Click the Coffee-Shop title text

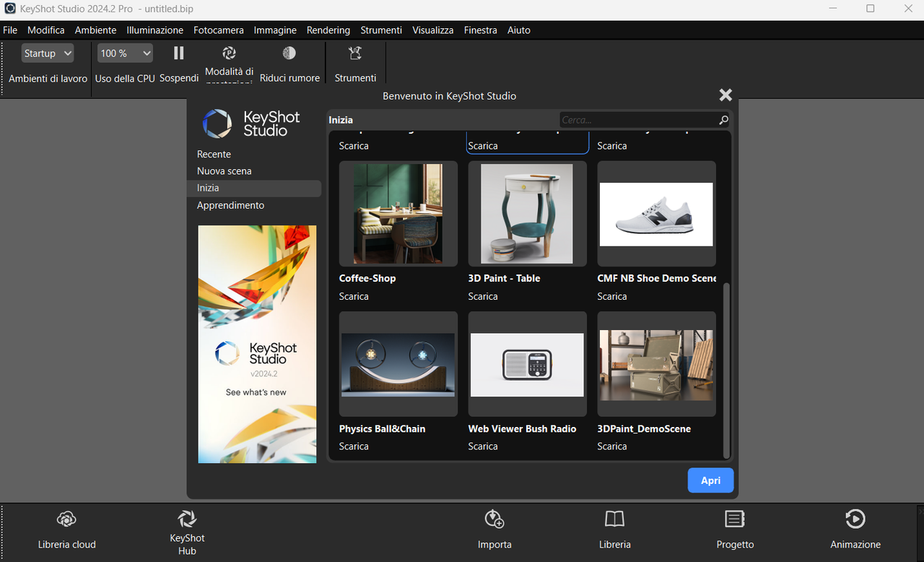[x=367, y=278]
